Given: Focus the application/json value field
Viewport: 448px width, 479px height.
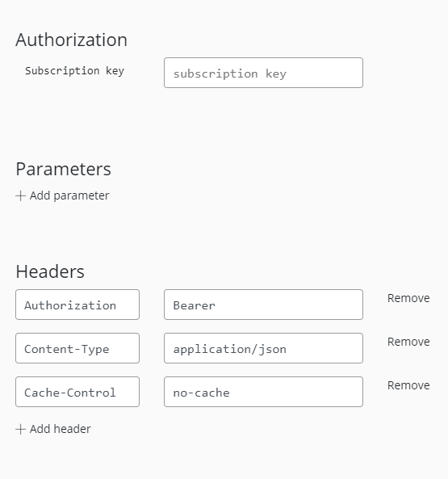Looking at the screenshot, I should click(x=263, y=348).
